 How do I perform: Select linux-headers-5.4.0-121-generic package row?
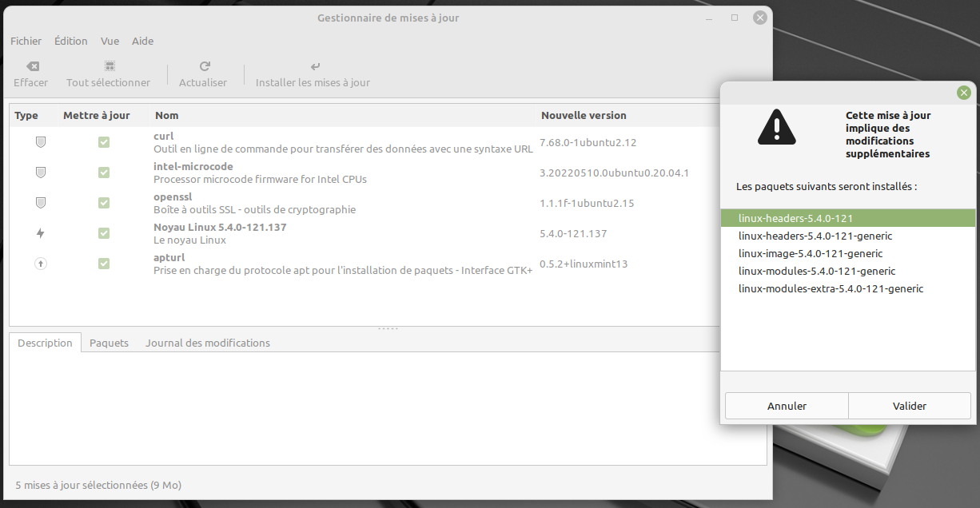point(848,236)
